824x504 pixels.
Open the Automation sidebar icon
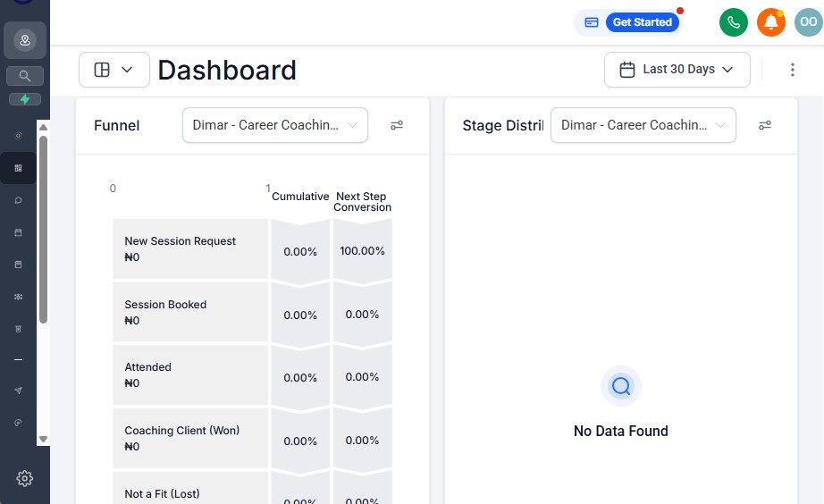tap(19, 423)
